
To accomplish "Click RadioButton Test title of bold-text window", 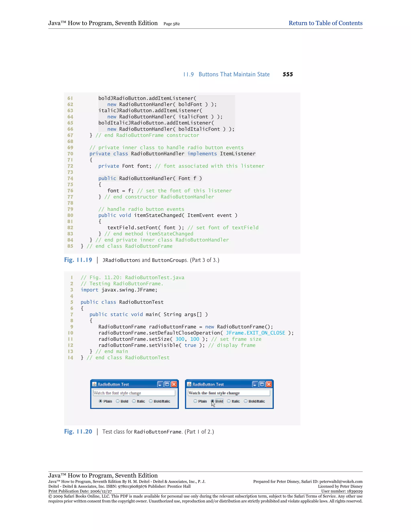I will click(208, 384).
